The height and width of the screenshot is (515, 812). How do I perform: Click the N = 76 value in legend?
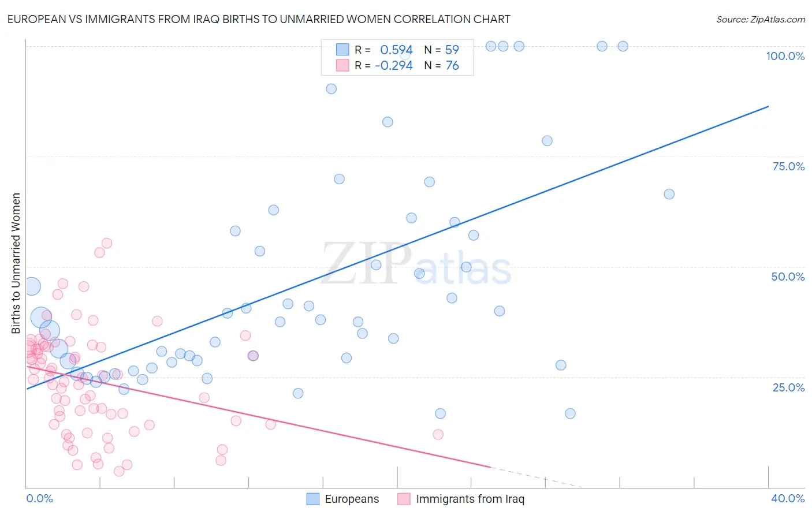pos(442,65)
